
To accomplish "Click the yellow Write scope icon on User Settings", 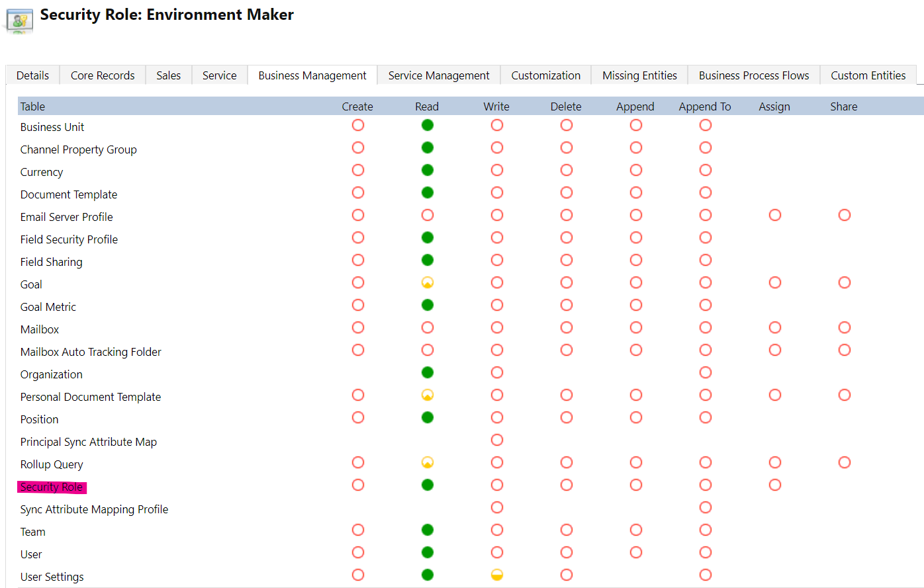I will [496, 575].
